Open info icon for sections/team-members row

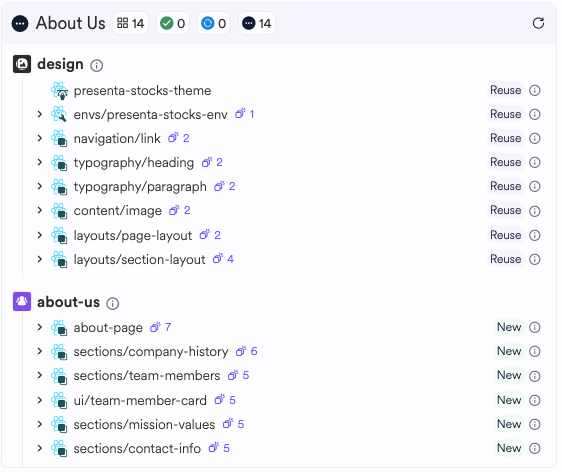click(x=534, y=376)
